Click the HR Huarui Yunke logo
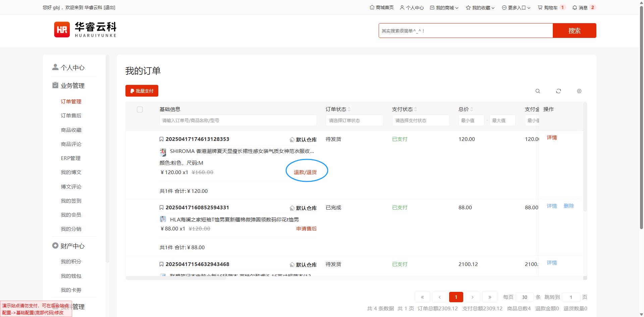The width and height of the screenshot is (644, 317). coord(85,30)
